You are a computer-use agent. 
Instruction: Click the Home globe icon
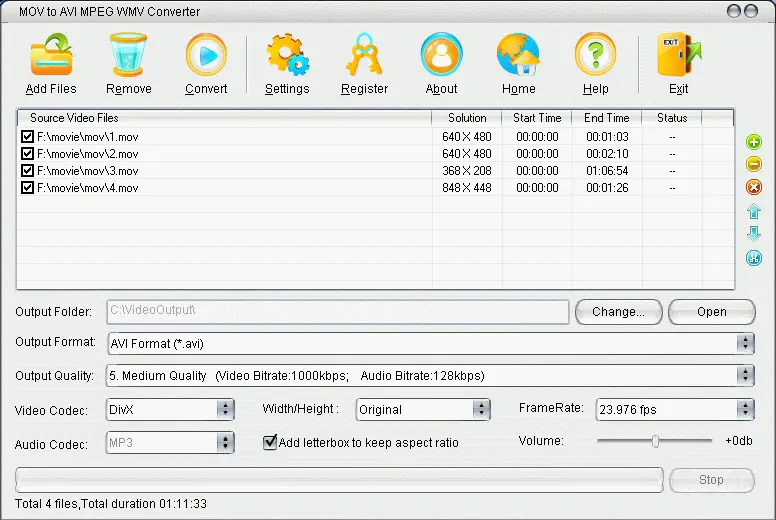tap(518, 56)
